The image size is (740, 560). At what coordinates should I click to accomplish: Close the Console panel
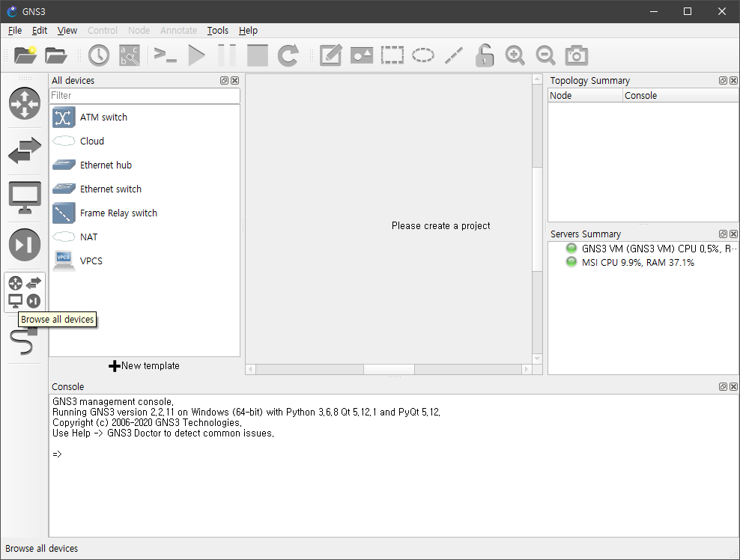tap(733, 387)
